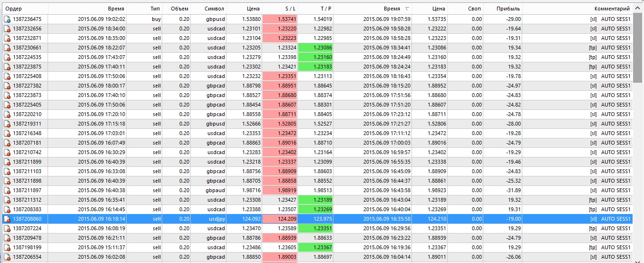
Task: Select the icon of order 1387211312
Action: click(7, 200)
